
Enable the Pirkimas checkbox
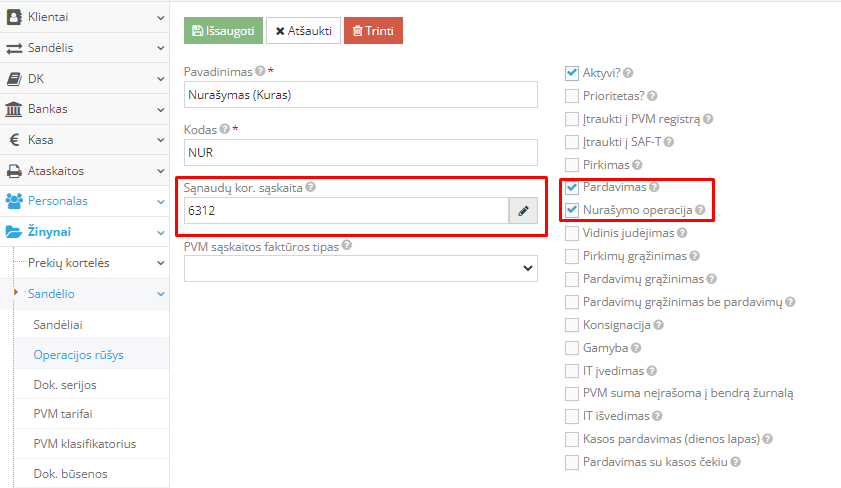pyautogui.click(x=572, y=165)
